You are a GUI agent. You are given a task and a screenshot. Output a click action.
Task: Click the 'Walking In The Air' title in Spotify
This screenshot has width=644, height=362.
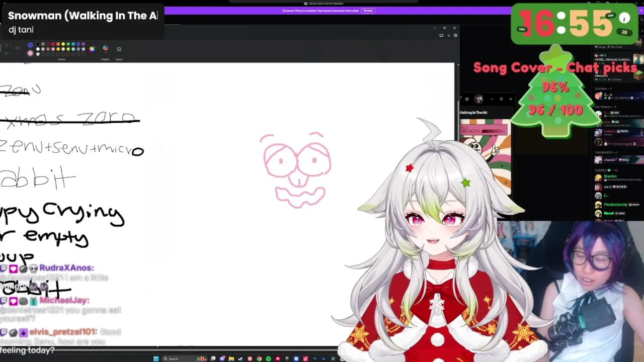pos(473,113)
